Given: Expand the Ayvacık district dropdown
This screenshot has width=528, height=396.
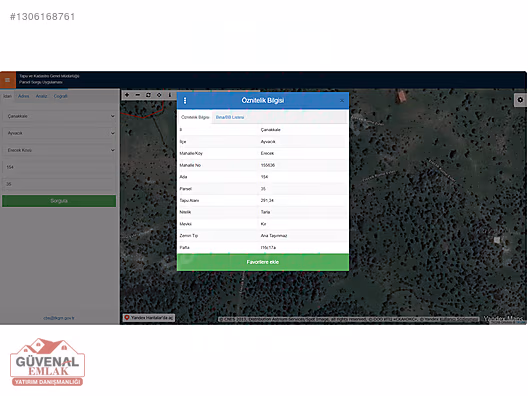Looking at the screenshot, I should pos(59,133).
